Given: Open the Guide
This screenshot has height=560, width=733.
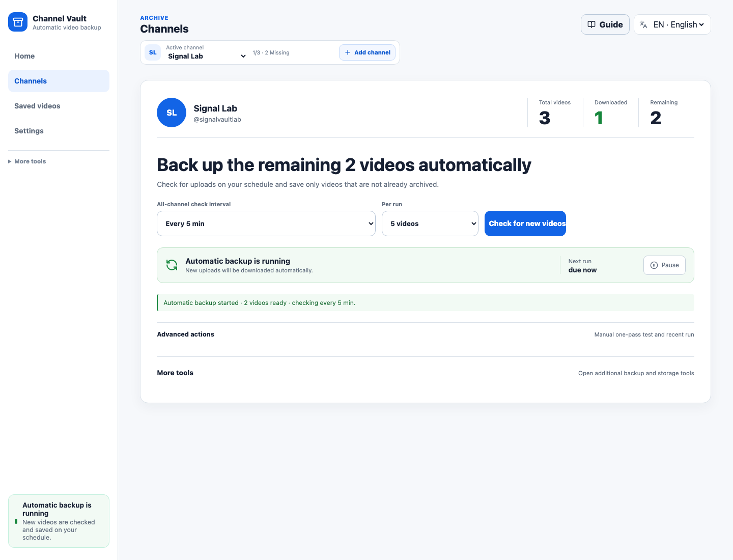Looking at the screenshot, I should 605,24.
